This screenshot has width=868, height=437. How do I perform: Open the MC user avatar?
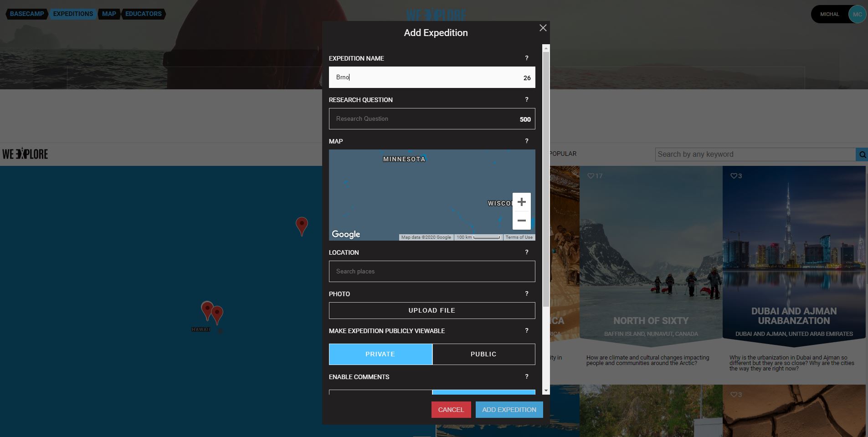coord(857,14)
